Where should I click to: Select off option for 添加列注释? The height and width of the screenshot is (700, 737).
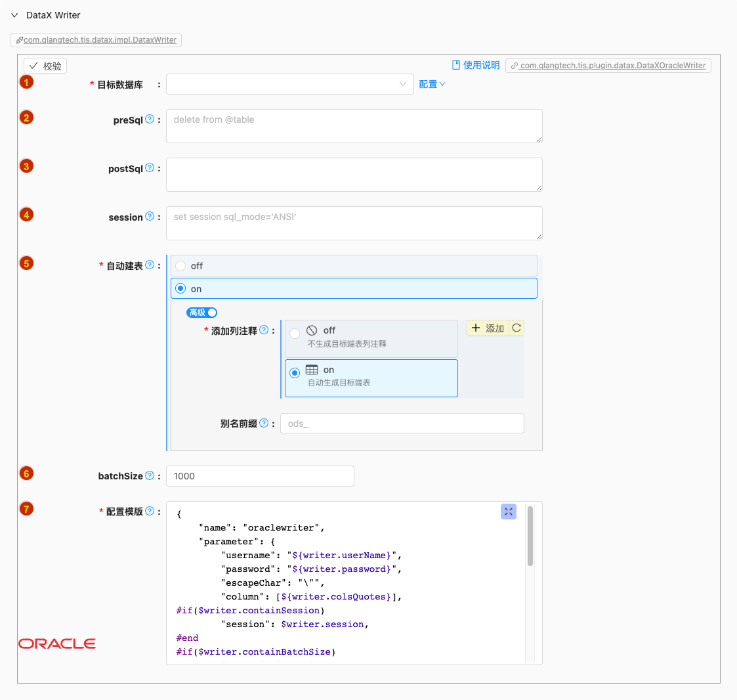point(371,338)
